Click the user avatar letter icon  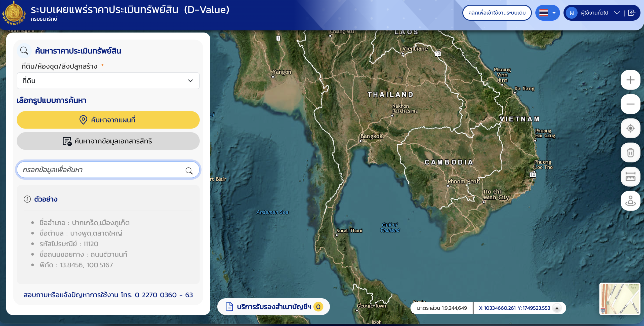[572, 13]
